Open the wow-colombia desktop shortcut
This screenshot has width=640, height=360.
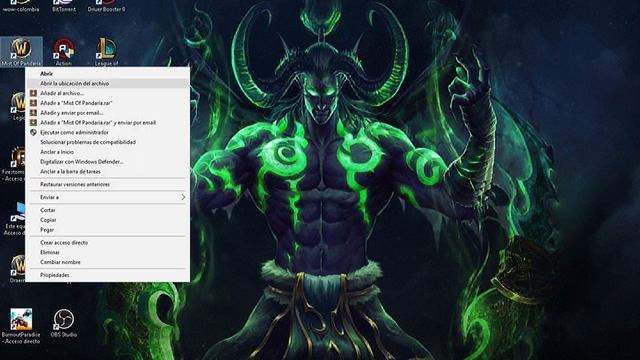(21, 6)
